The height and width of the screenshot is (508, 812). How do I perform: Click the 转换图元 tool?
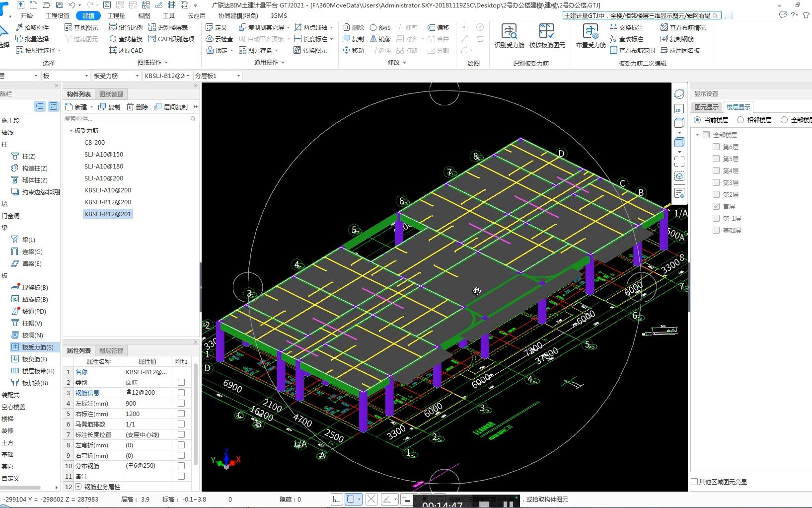310,50
